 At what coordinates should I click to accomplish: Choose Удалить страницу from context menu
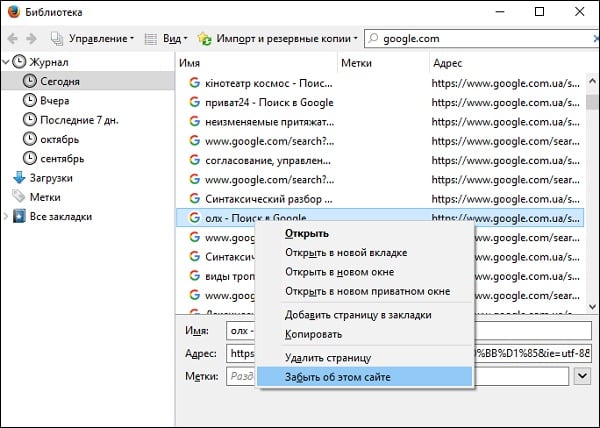coord(328,357)
